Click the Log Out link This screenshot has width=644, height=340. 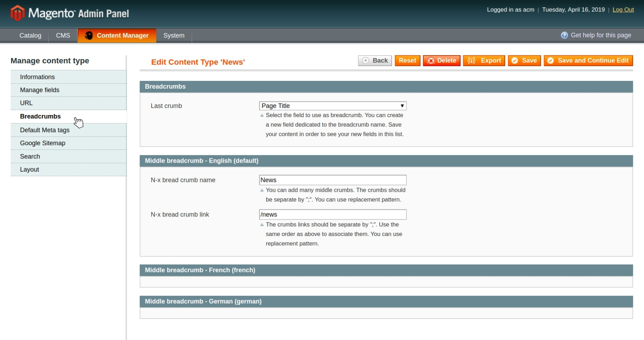click(623, 10)
